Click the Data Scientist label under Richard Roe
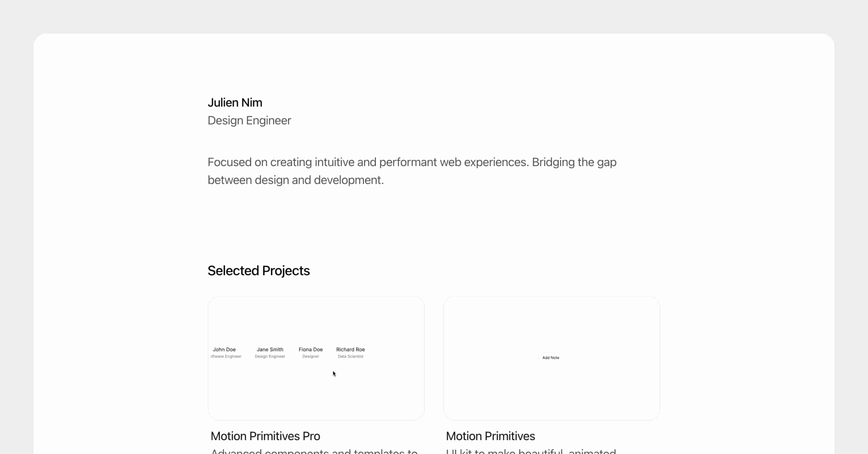 coord(350,356)
